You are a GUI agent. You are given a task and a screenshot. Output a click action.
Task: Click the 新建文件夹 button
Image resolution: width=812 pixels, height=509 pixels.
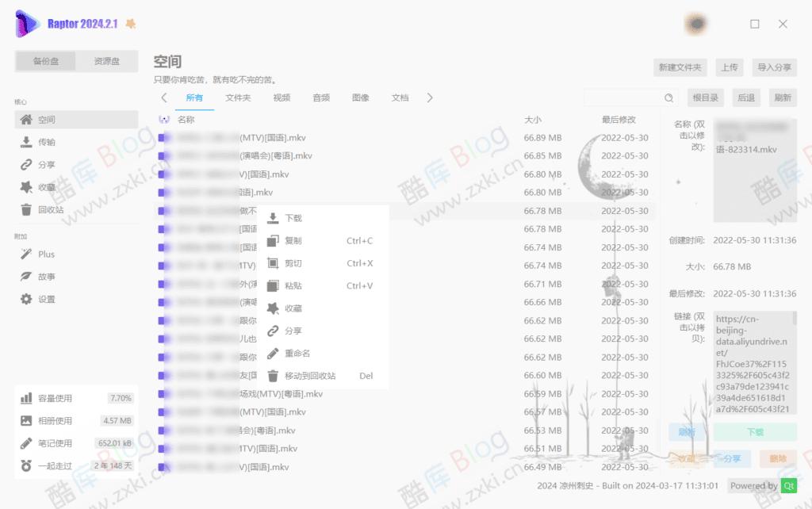click(679, 67)
